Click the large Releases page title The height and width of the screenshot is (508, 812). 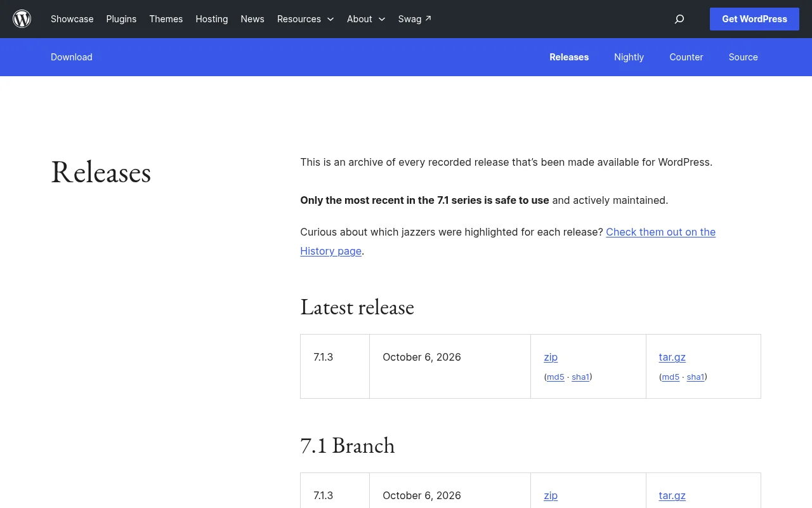click(x=101, y=172)
